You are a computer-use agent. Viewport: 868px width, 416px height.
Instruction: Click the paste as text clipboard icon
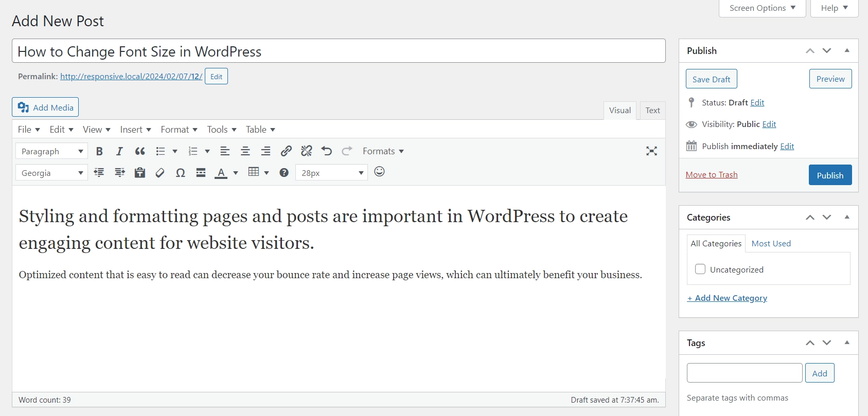tap(140, 173)
